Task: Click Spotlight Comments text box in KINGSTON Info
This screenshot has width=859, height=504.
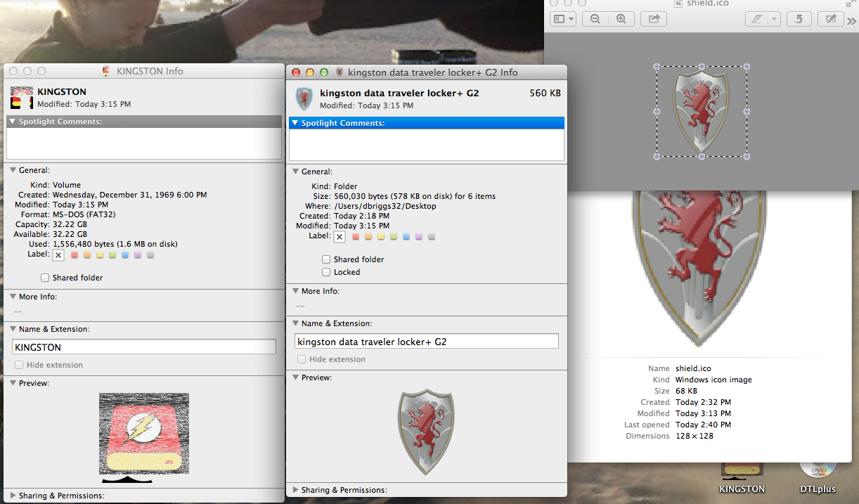Action: pos(144,144)
